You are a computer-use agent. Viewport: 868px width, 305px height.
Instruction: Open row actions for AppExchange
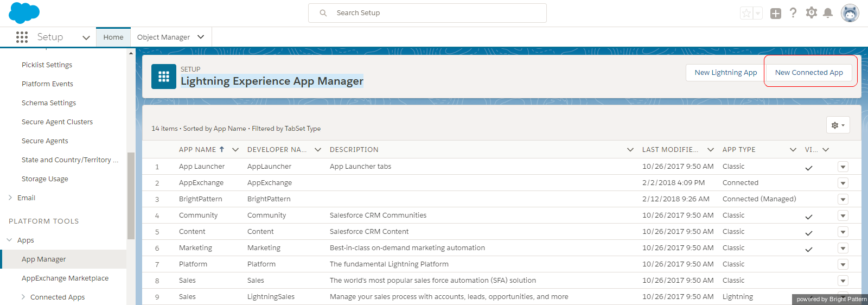click(843, 183)
